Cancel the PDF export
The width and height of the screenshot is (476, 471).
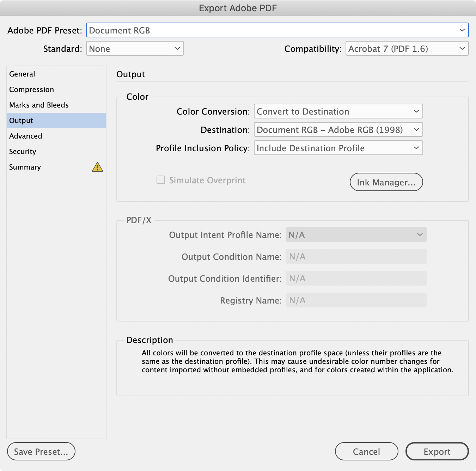click(366, 451)
